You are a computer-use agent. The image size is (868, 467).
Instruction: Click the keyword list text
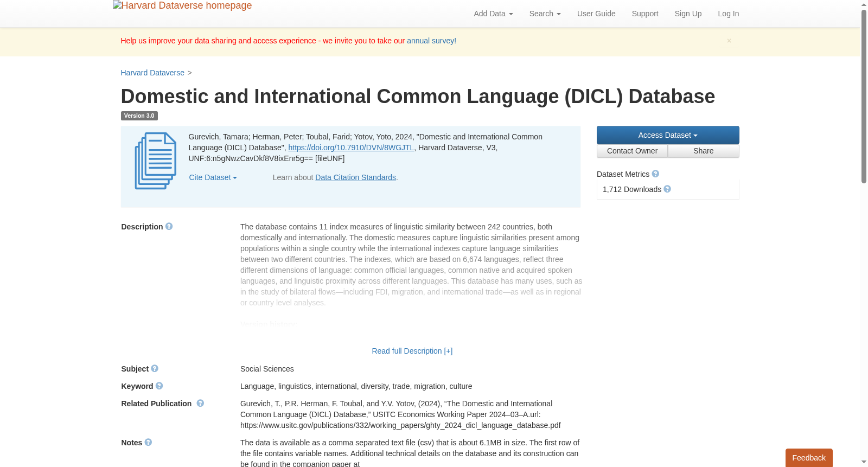click(x=356, y=386)
